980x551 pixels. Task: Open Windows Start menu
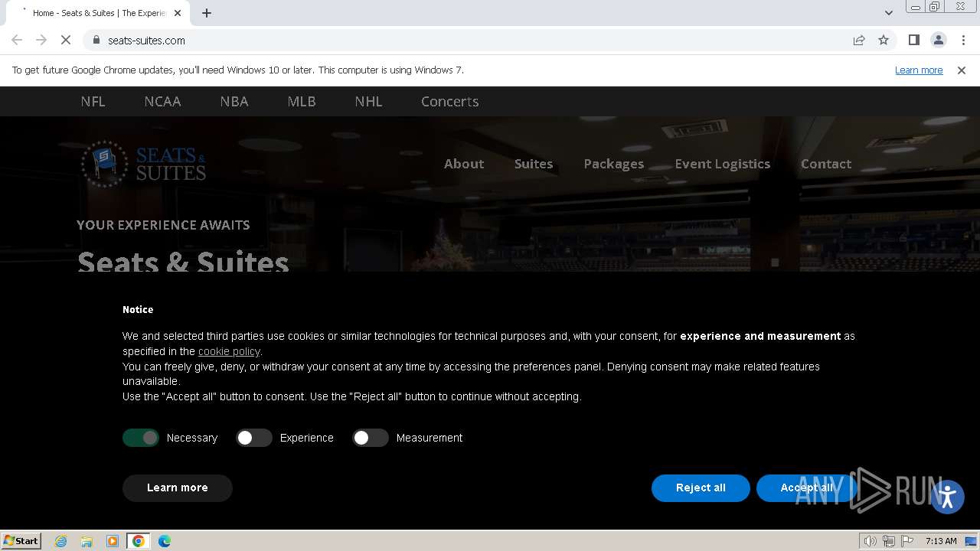coord(21,541)
